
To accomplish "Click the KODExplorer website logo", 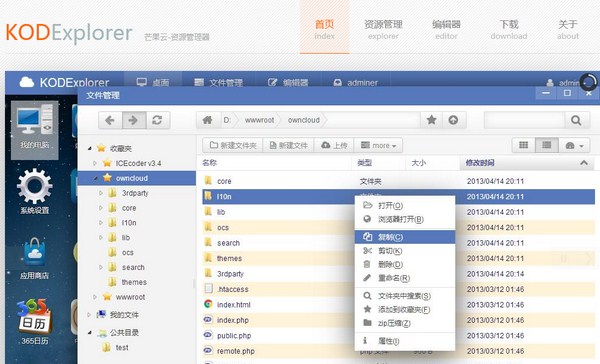I will coord(69,32).
